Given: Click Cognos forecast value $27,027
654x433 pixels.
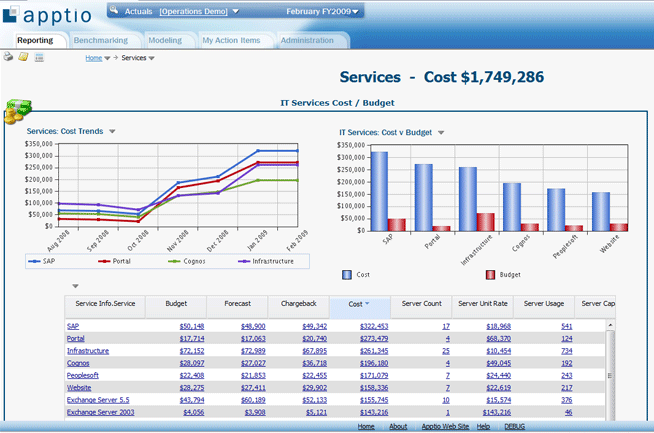Looking at the screenshot, I should point(253,363).
